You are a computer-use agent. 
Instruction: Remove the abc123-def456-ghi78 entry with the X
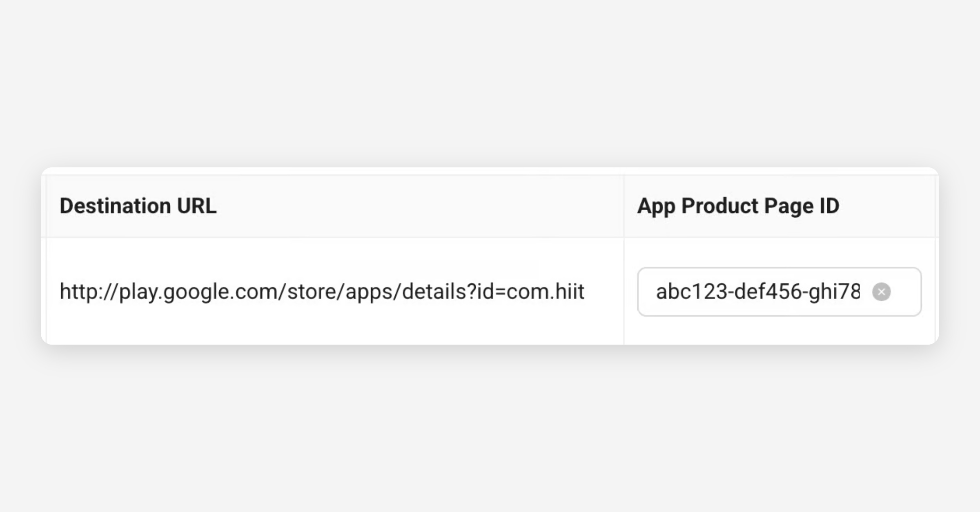click(x=881, y=292)
